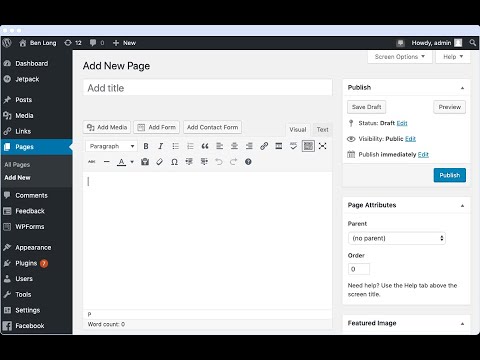Switch to the Visual editor tab
The height and width of the screenshot is (360, 480).
click(298, 129)
